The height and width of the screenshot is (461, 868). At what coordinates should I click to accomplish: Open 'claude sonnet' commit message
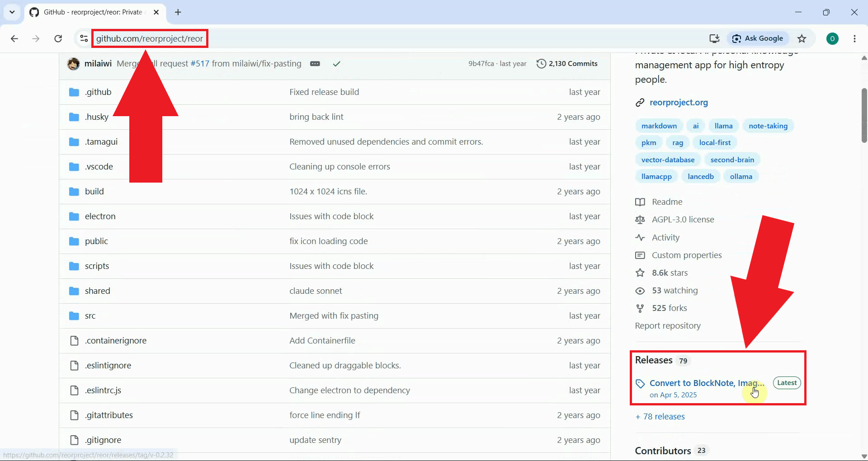pos(316,291)
